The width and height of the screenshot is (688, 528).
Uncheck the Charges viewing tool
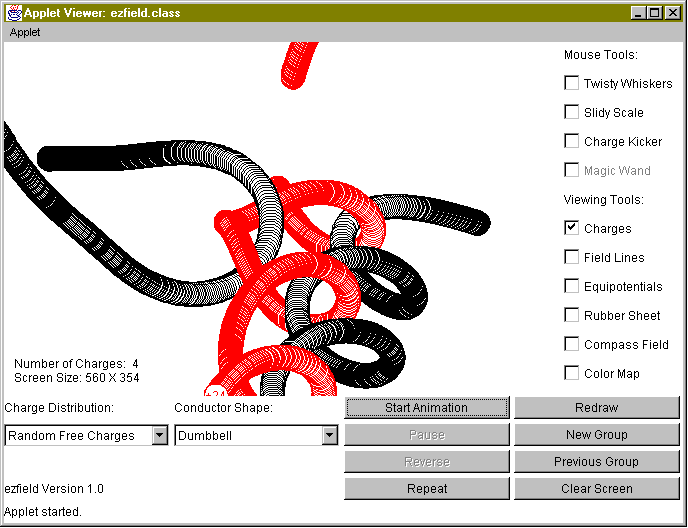click(x=572, y=228)
